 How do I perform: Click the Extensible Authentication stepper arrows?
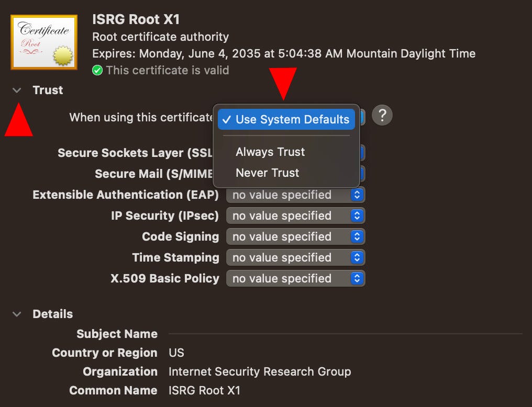(x=356, y=195)
